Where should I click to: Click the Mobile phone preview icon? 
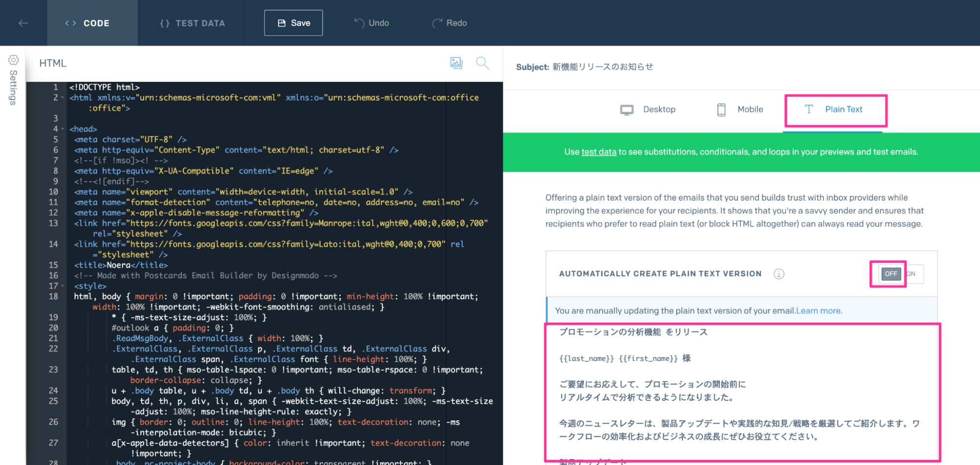pyautogui.click(x=721, y=110)
